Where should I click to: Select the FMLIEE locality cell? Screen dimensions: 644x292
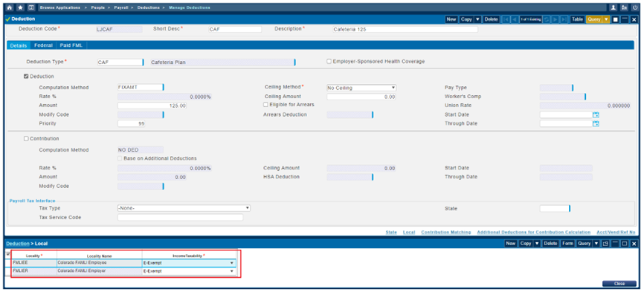(x=34, y=263)
